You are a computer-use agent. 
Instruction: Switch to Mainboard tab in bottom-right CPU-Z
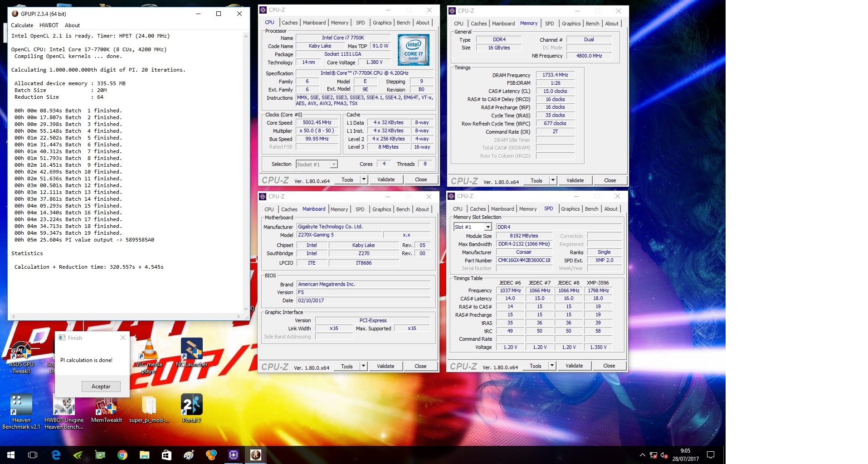[502, 209]
